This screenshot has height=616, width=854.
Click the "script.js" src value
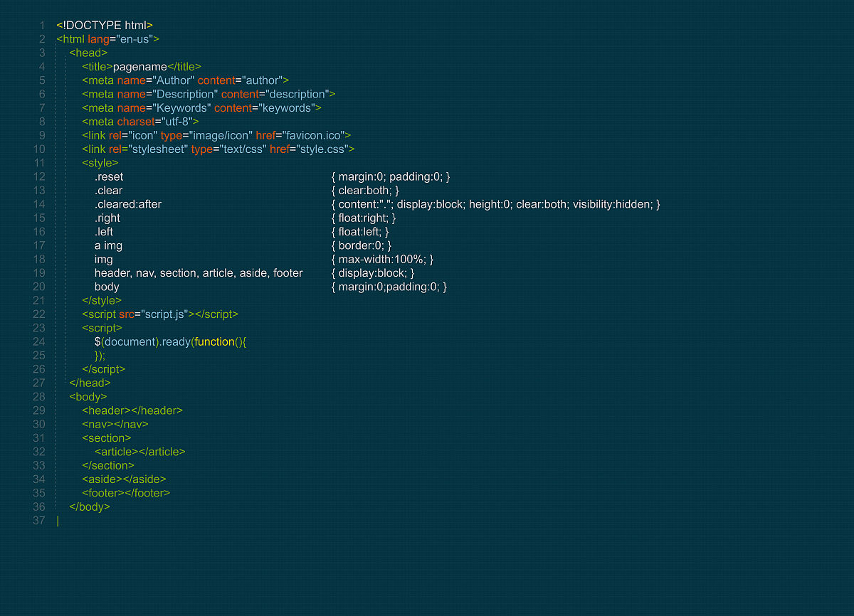pos(163,314)
